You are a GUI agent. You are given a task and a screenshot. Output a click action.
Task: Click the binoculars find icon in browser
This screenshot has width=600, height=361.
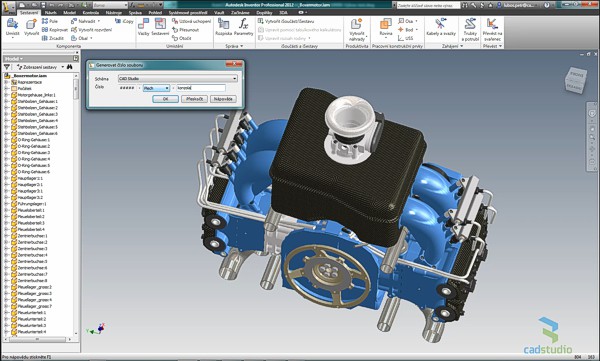point(70,67)
